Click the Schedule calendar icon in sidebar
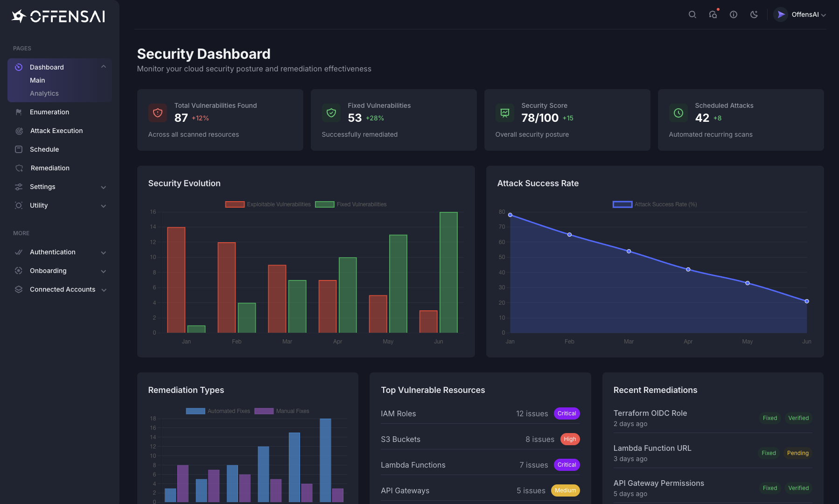This screenshot has width=839, height=504. pos(19,149)
